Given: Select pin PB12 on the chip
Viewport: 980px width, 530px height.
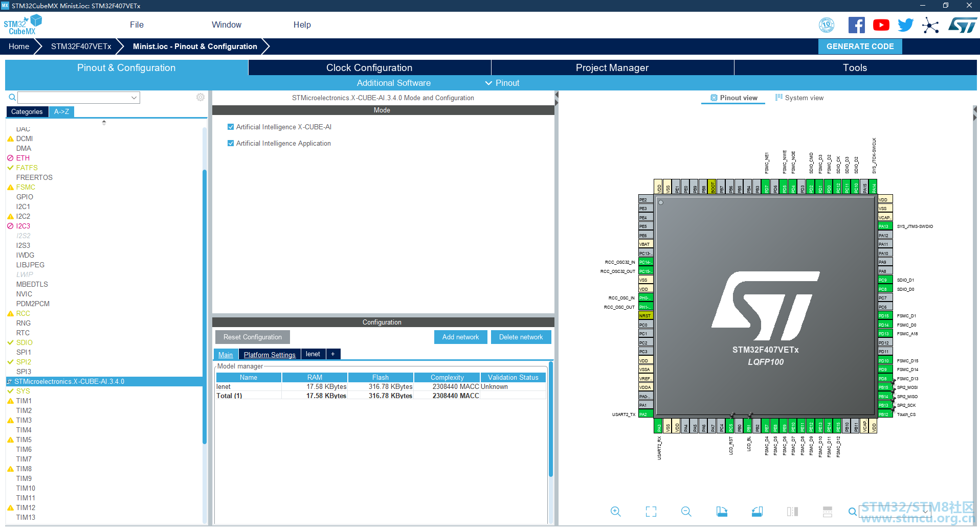Looking at the screenshot, I should tap(885, 414).
